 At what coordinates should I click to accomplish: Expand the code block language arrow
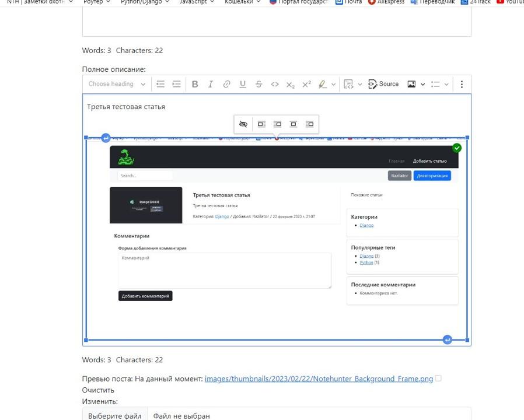click(359, 84)
